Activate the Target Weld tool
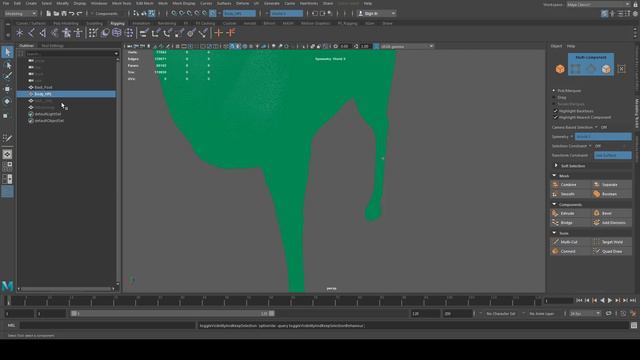This screenshot has height=360, width=640. 611,242
